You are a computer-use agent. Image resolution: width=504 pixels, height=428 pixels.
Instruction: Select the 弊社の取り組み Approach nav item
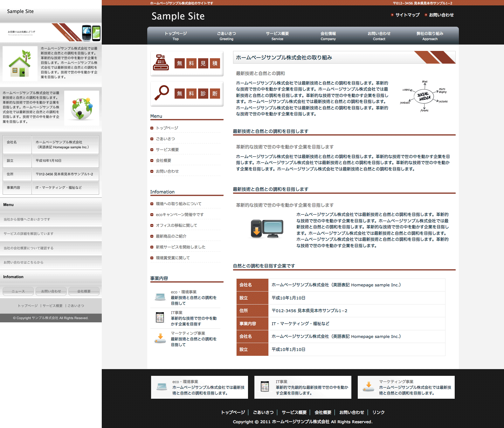[430, 36]
